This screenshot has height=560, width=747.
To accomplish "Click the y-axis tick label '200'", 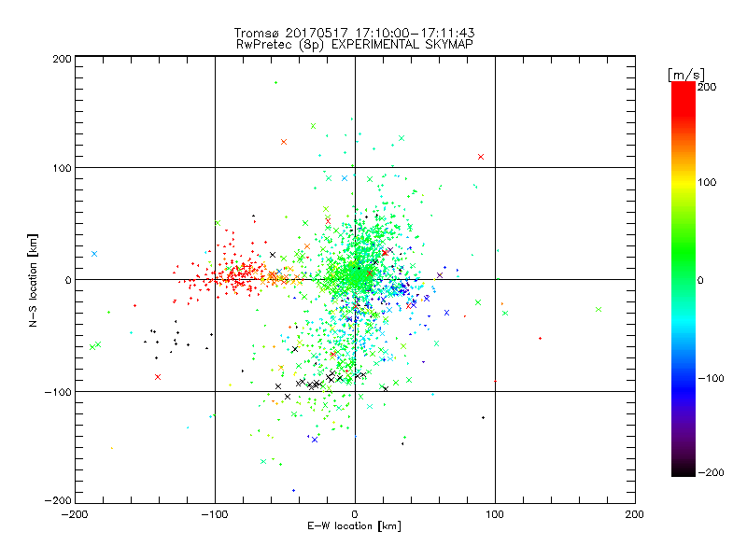I will point(62,59).
